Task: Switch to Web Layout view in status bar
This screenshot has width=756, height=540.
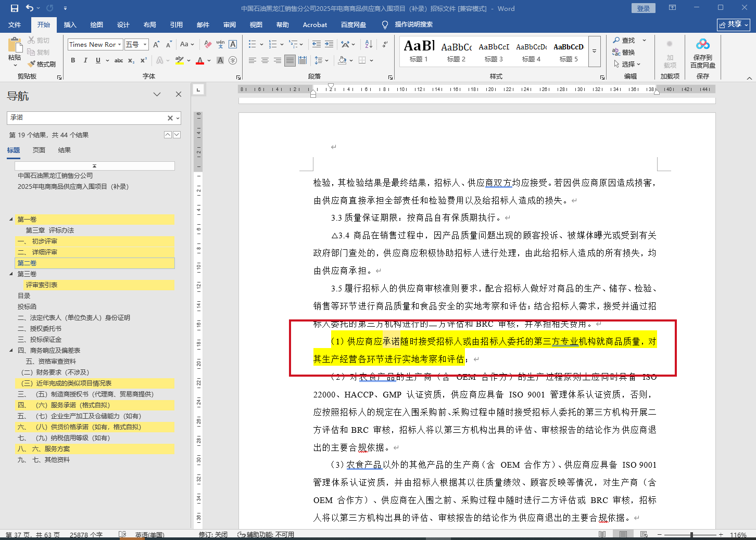Action: point(644,535)
